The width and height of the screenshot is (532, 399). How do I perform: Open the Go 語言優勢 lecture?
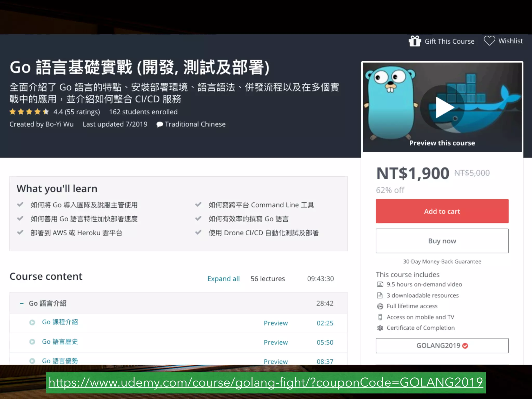[x=60, y=361]
